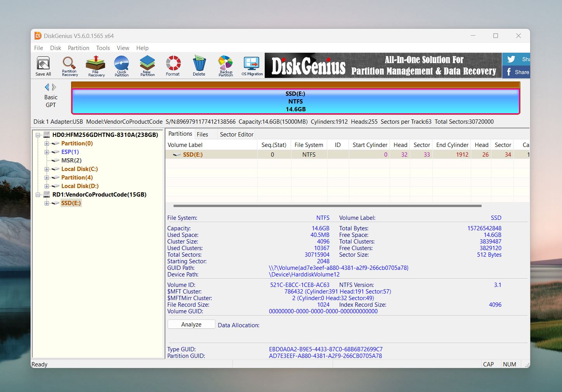The height and width of the screenshot is (392, 562).
Task: Click the Partition GUID value AD7E3EEF-A880-4381
Action: pos(325,356)
